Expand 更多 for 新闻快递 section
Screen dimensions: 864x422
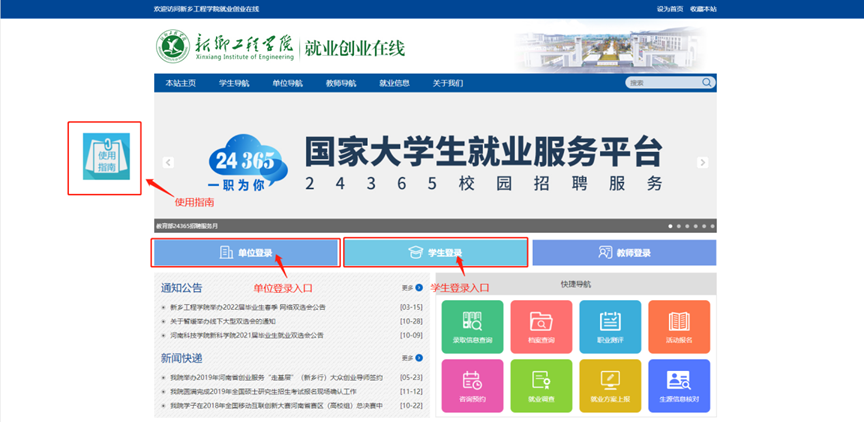click(x=411, y=357)
